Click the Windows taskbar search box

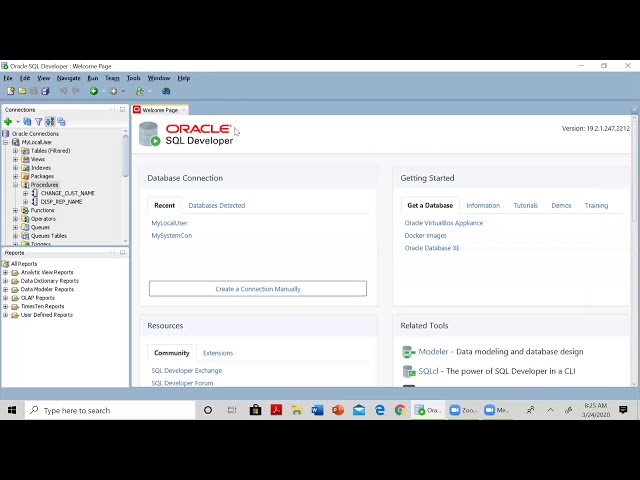coord(110,410)
